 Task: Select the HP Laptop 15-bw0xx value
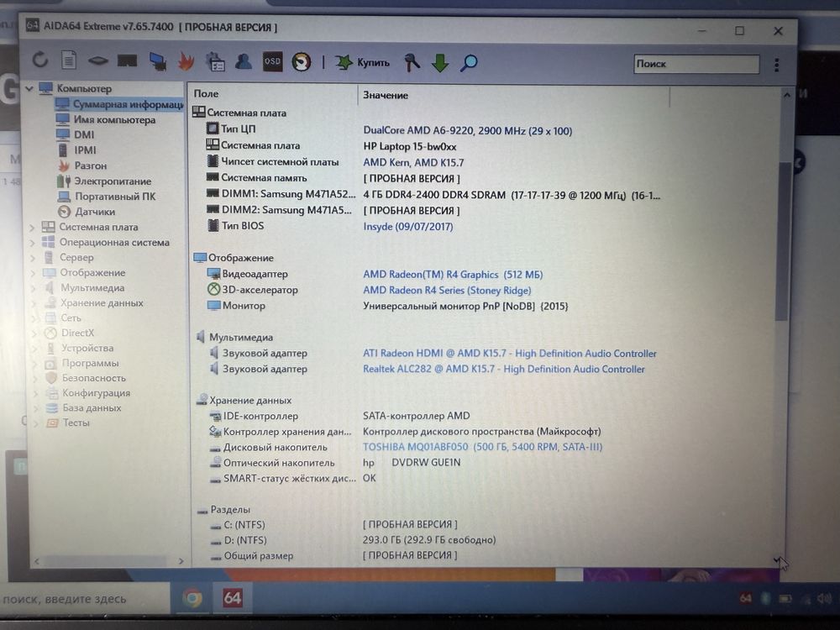(x=410, y=146)
